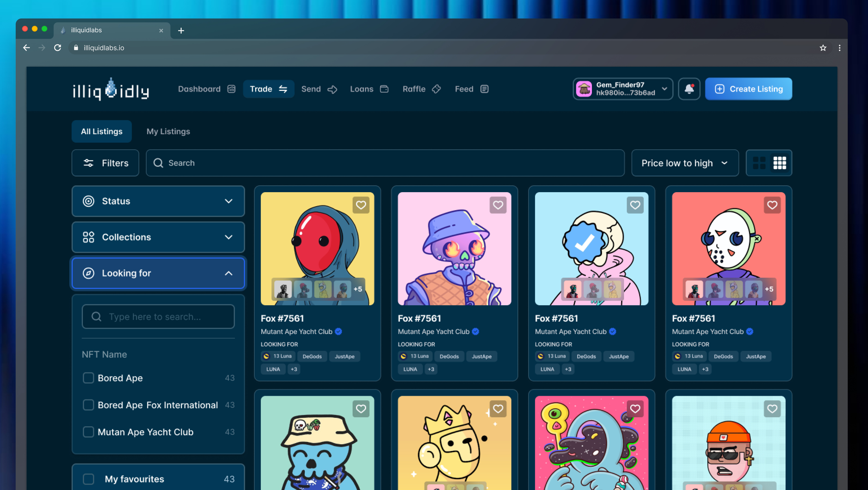Click the Looking for compass icon
This screenshot has height=490, width=868.
[88, 273]
